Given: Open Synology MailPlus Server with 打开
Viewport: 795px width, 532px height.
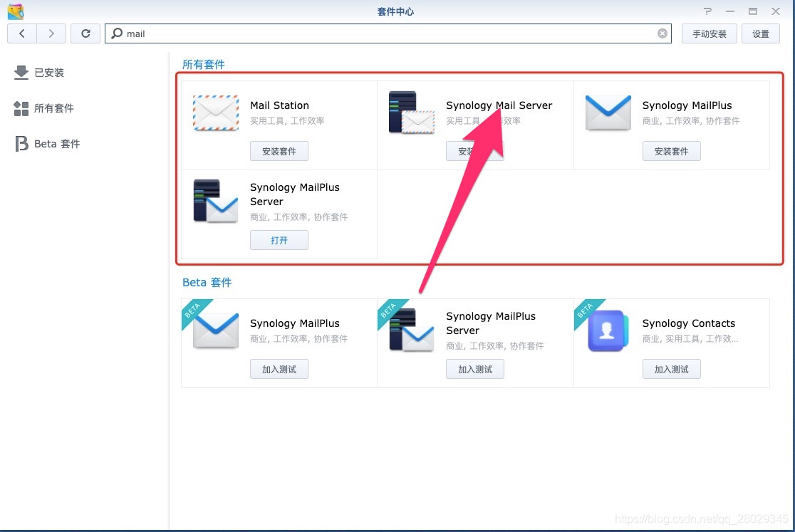Looking at the screenshot, I should (x=279, y=240).
